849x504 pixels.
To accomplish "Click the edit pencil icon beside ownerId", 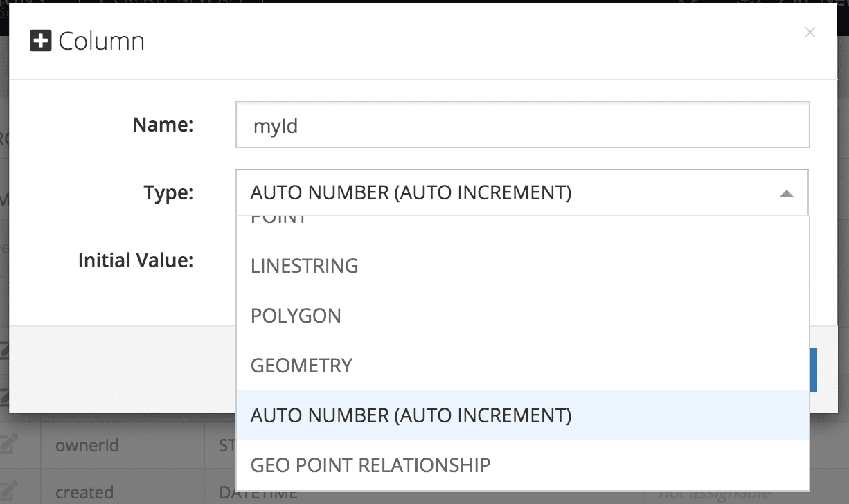I will 9,446.
